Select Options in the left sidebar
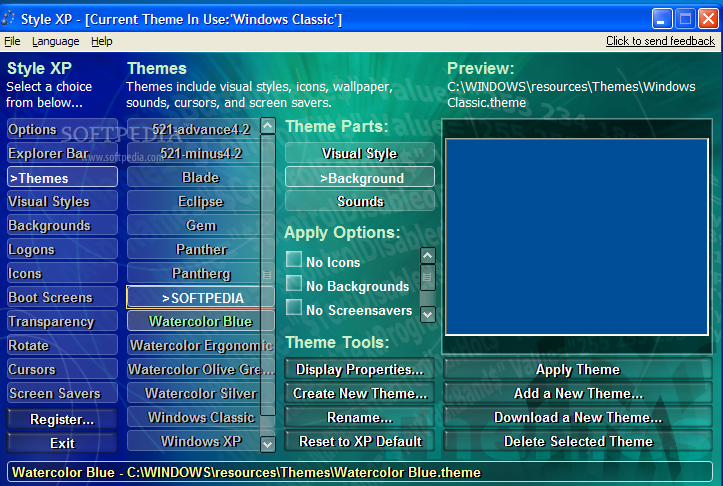 pyautogui.click(x=62, y=130)
